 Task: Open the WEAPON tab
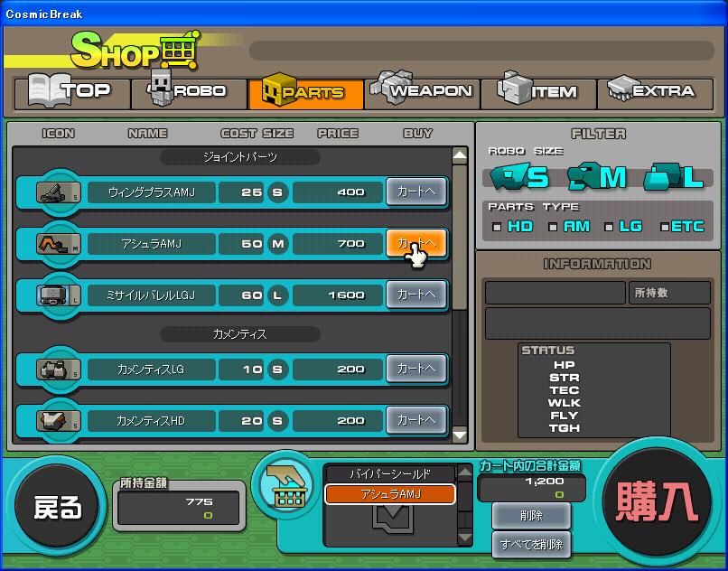(422, 94)
